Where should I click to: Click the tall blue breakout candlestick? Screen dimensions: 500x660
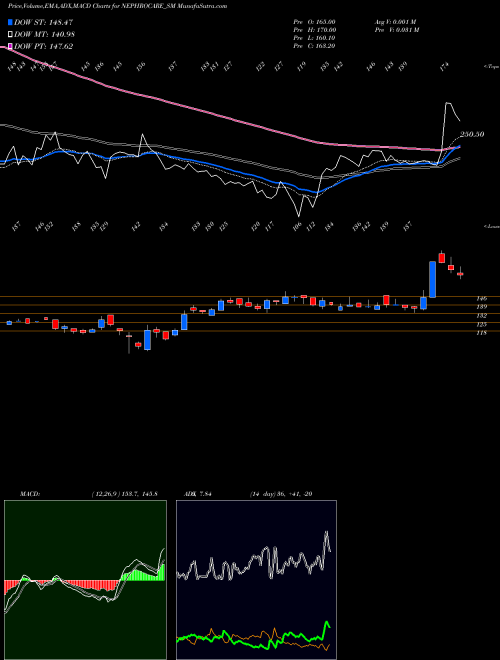[432, 279]
